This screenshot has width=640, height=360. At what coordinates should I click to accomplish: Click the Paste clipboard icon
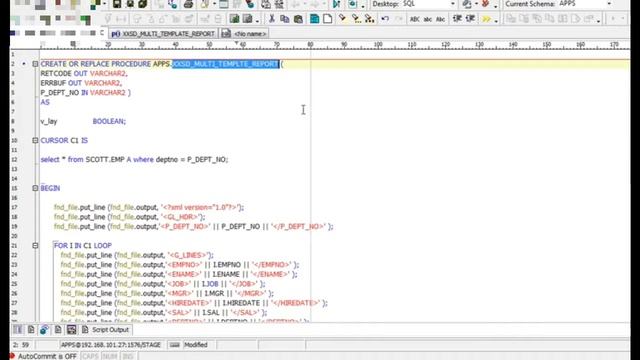point(298,19)
